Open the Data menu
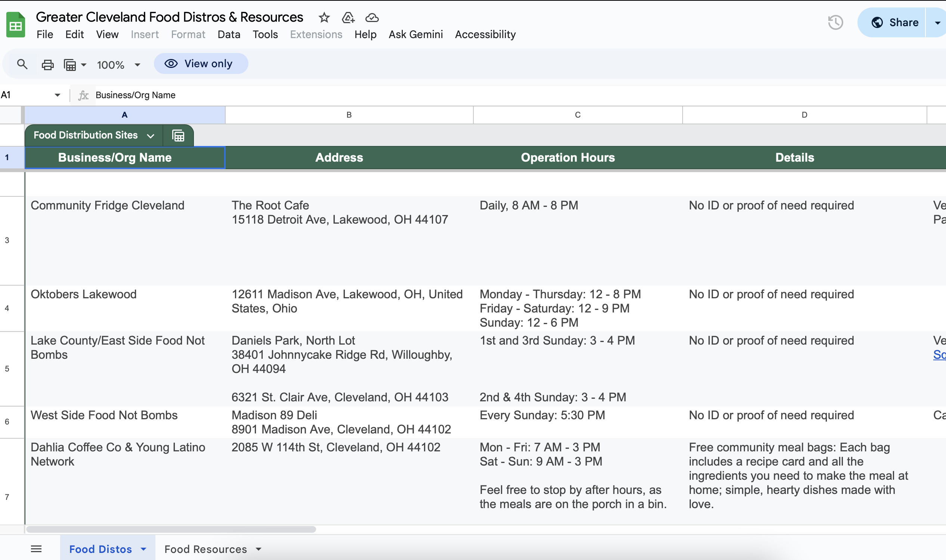Viewport: 946px width, 560px height. tap(229, 34)
